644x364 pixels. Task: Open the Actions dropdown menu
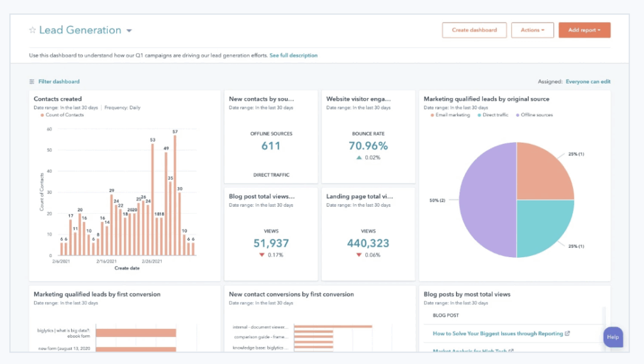pos(532,30)
